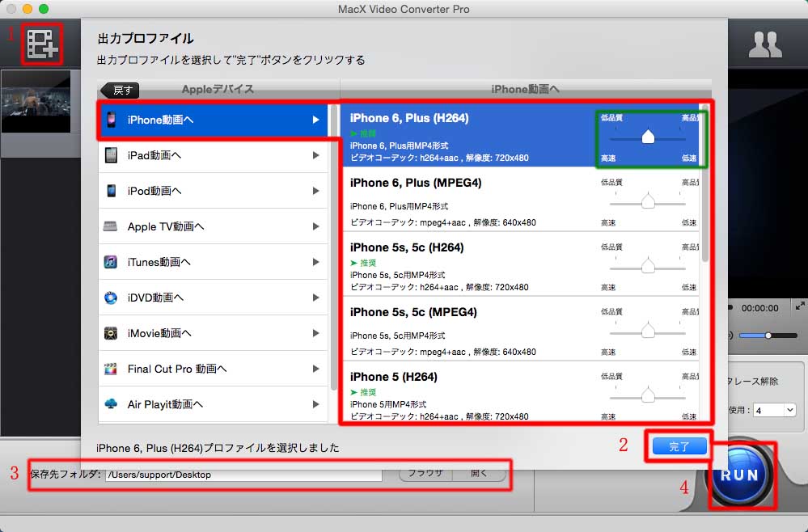Expand the iDVD動画へ arrow
Screen dimensions: 808x532
click(x=316, y=298)
